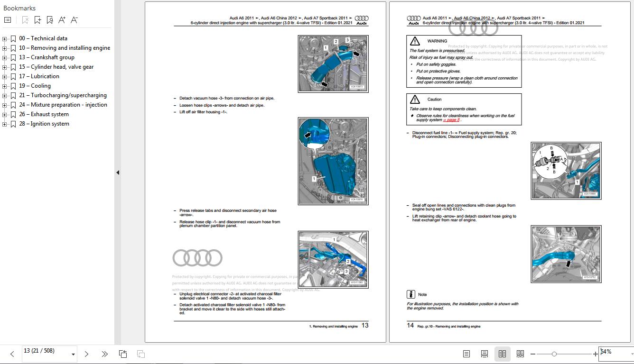Expand the 21 – Turbocharging/supercharging bookmark
This screenshot has height=364, width=634.
coord(4,96)
